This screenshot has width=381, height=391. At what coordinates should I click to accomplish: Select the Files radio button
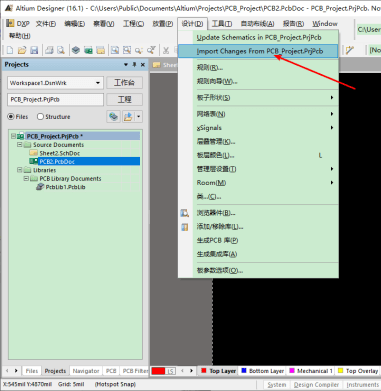click(11, 117)
